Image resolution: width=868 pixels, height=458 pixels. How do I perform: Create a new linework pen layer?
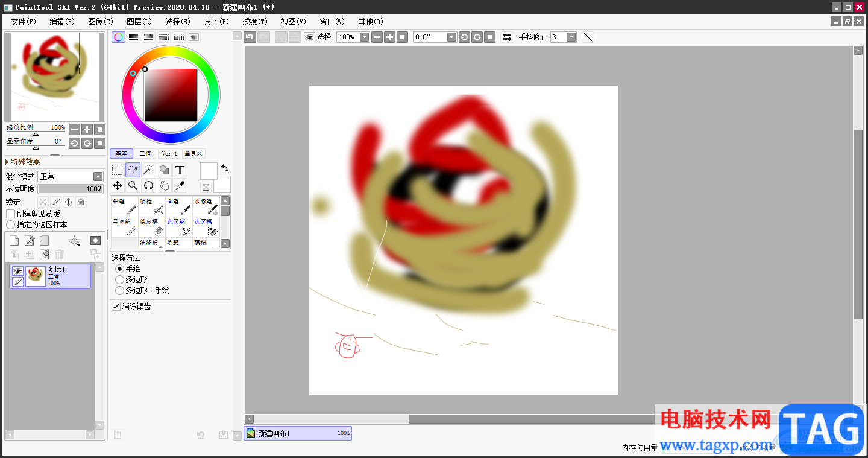pos(29,241)
